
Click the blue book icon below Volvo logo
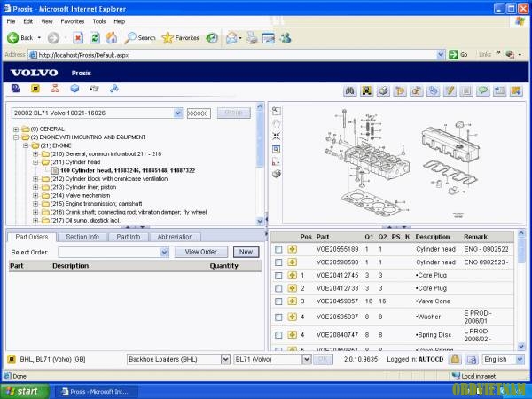(x=15, y=89)
